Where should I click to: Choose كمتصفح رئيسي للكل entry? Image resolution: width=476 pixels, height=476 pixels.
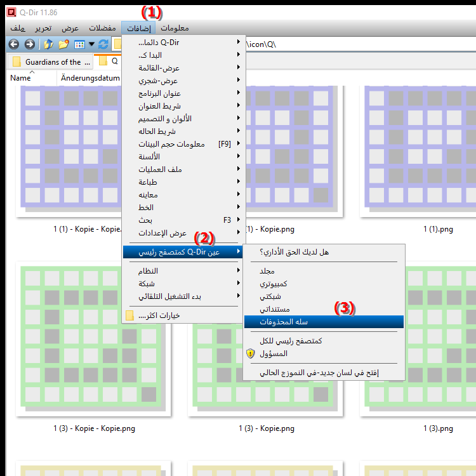[x=324, y=341]
